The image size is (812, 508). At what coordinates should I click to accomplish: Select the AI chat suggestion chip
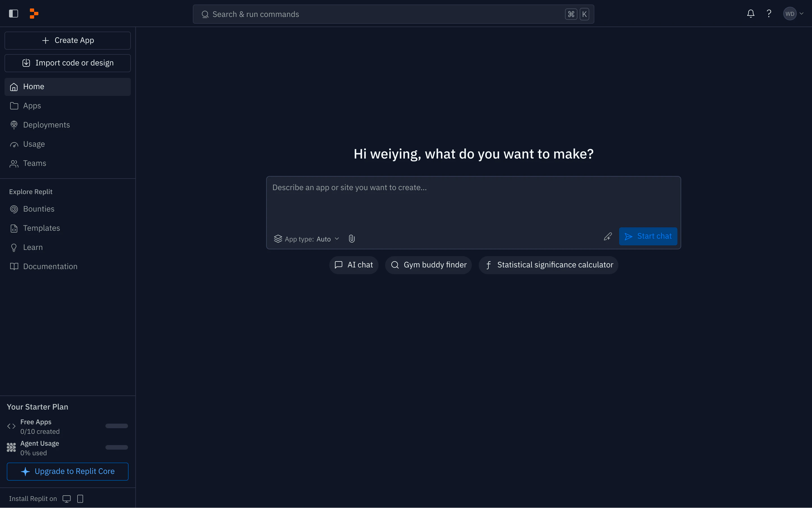[x=354, y=265]
